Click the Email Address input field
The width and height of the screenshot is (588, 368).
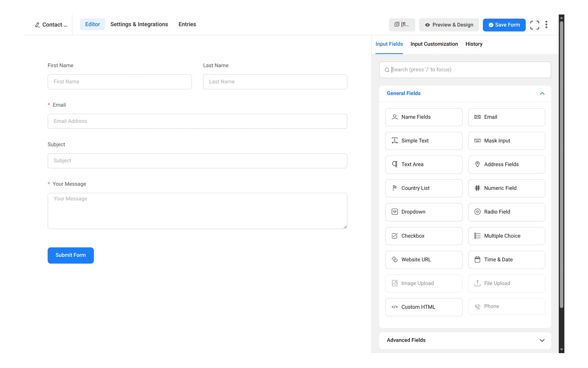(x=197, y=121)
